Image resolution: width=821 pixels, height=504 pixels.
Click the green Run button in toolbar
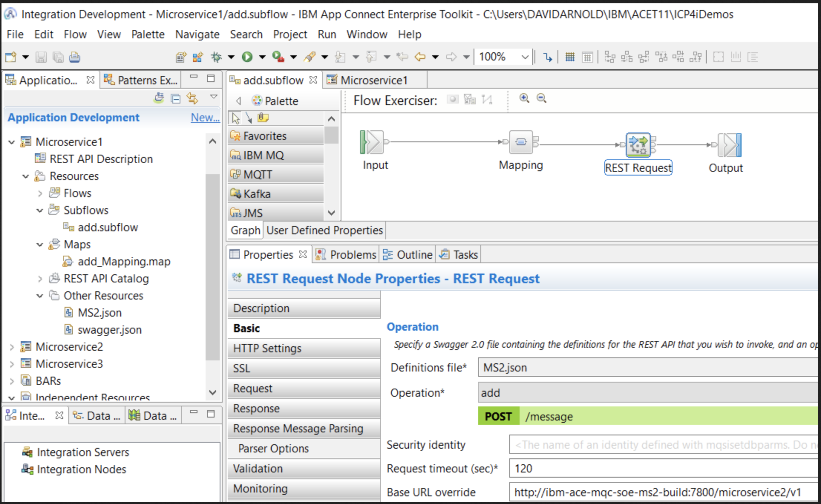247,57
